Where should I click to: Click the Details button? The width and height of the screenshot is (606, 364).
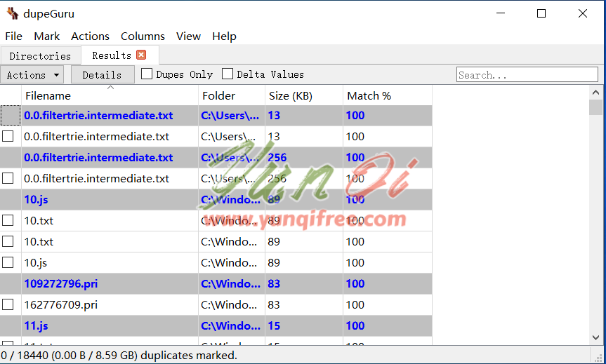click(x=103, y=74)
